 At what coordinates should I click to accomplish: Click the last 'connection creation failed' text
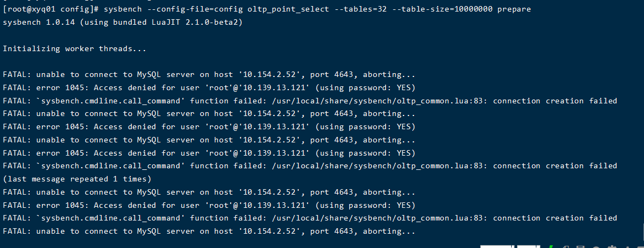pos(555,218)
